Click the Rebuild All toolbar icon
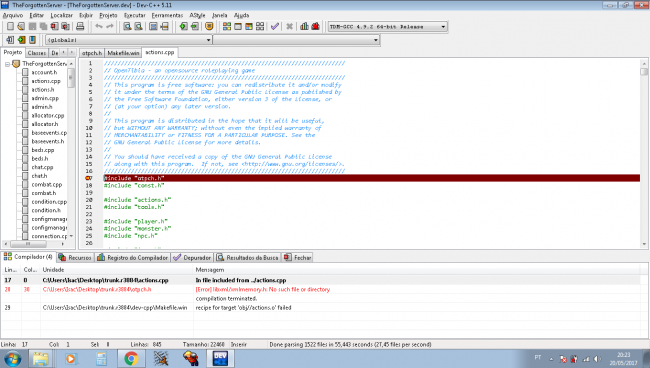Screen dimensions: 650x368 click(x=260, y=26)
